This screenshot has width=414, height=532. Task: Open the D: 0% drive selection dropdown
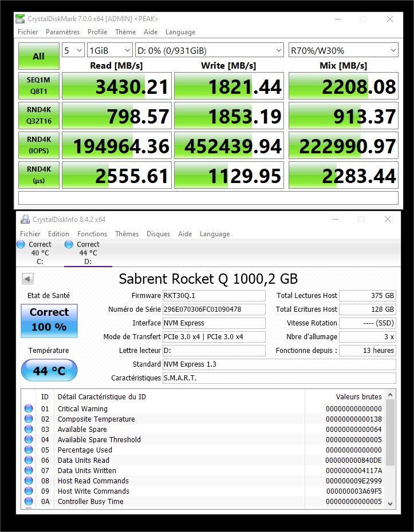(x=210, y=50)
